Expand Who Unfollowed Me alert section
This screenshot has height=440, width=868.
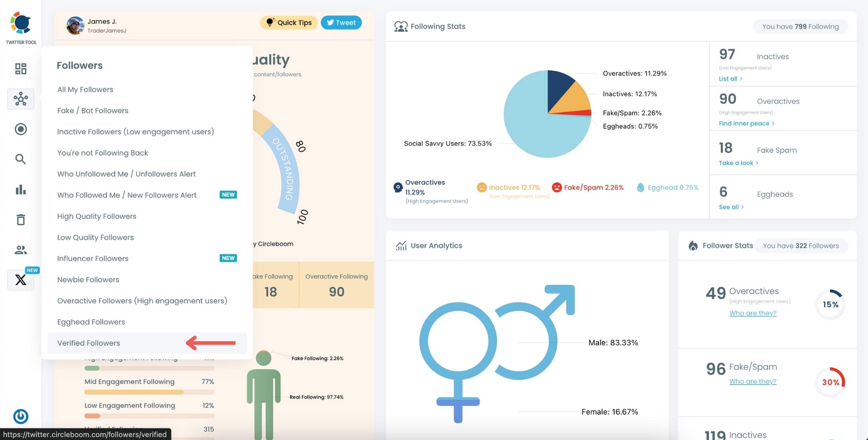[126, 174]
